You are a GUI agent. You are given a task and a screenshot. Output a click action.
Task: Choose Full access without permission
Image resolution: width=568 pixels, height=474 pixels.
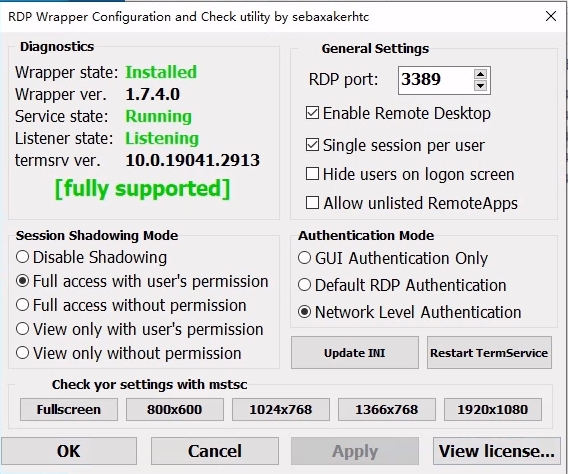pos(22,305)
